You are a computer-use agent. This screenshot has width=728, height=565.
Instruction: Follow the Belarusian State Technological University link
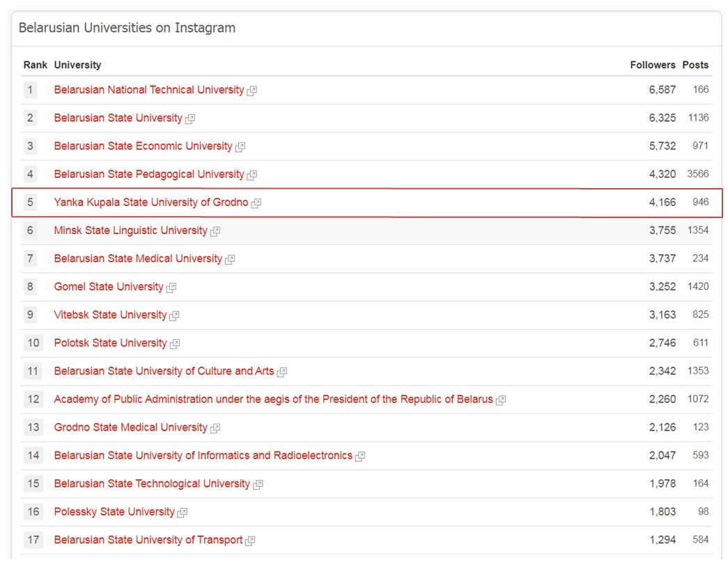point(152,483)
